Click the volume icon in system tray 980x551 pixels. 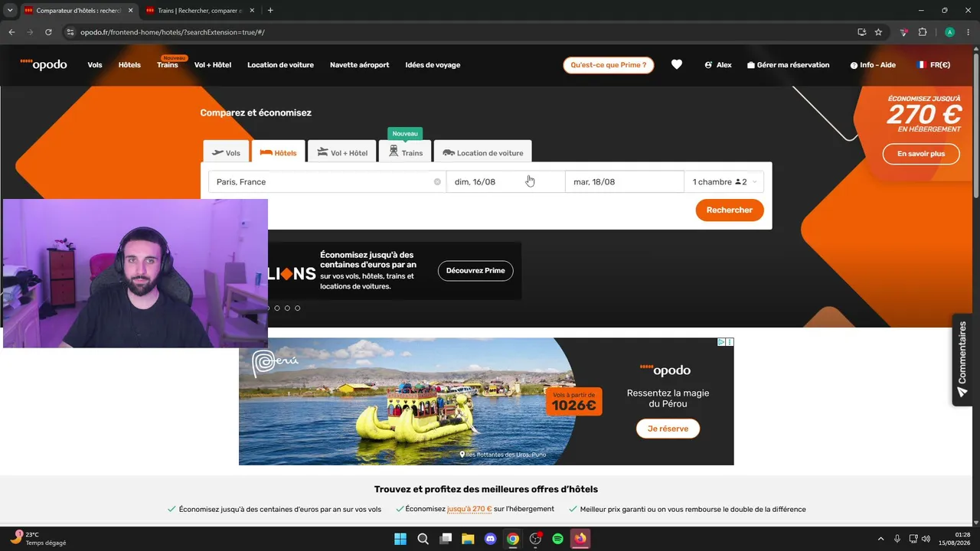(x=926, y=539)
